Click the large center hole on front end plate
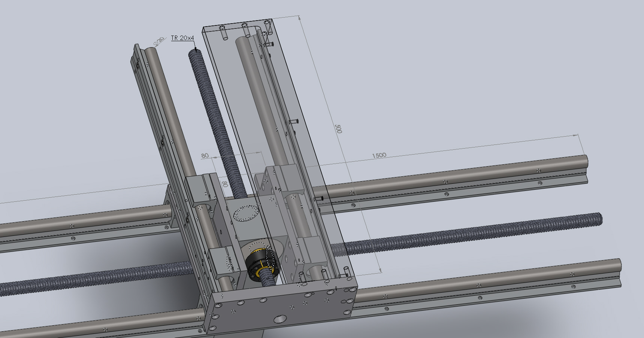Image resolution: width=644 pixels, height=338 pixels. [x=279, y=319]
